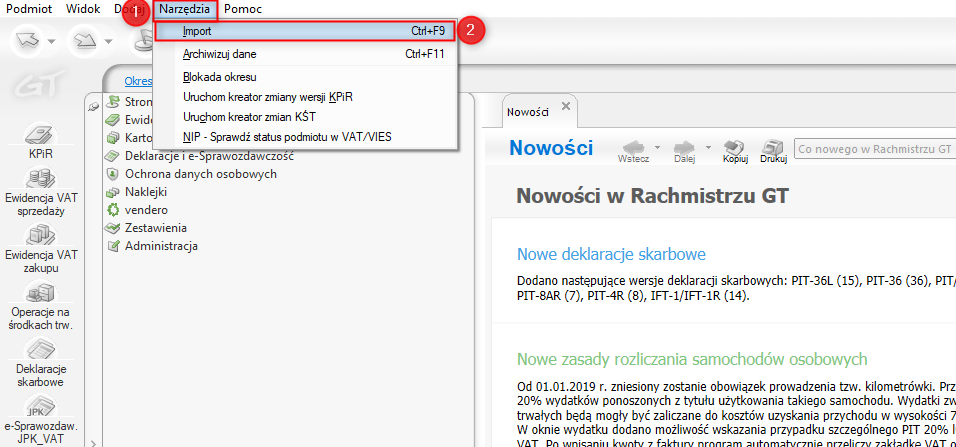
Task: Expand the Wstecz history dropdown
Action: [657, 148]
